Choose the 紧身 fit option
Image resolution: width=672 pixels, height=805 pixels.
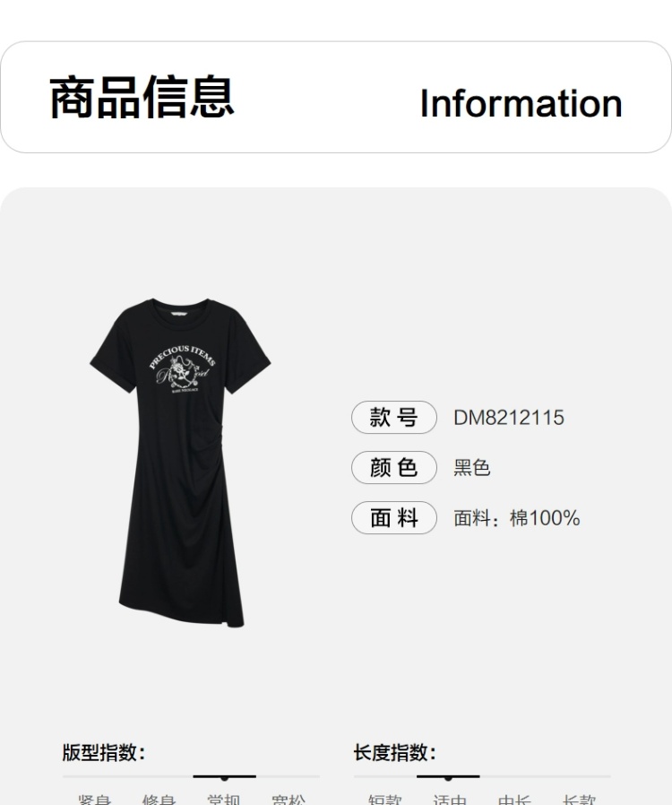pyautogui.click(x=94, y=800)
